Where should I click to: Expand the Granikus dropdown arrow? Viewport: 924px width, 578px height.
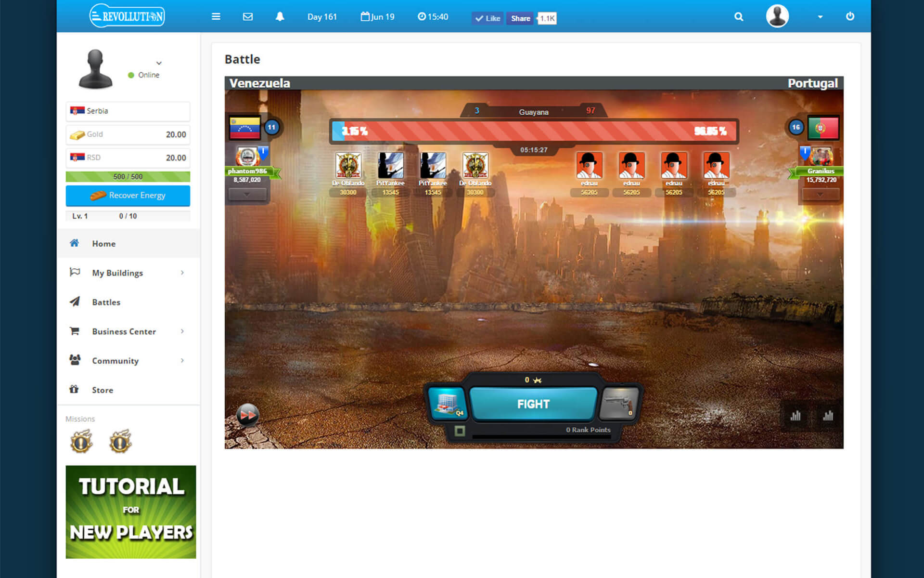tap(821, 195)
